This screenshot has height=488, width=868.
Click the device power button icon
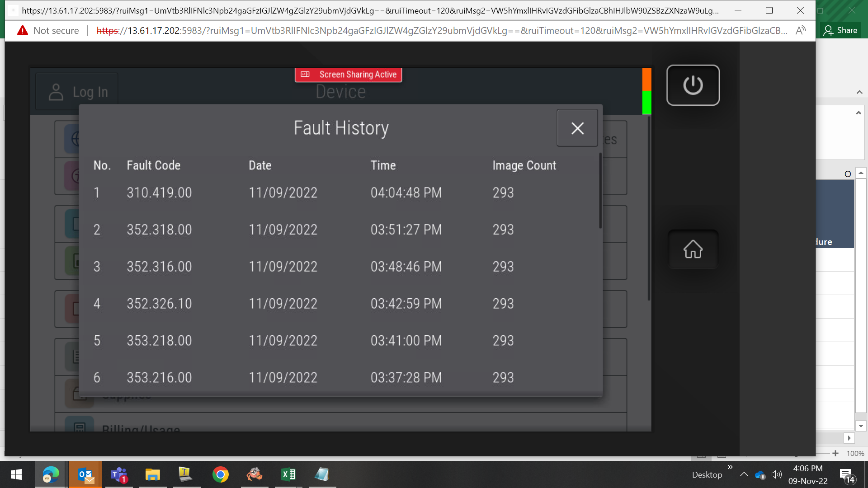693,85
